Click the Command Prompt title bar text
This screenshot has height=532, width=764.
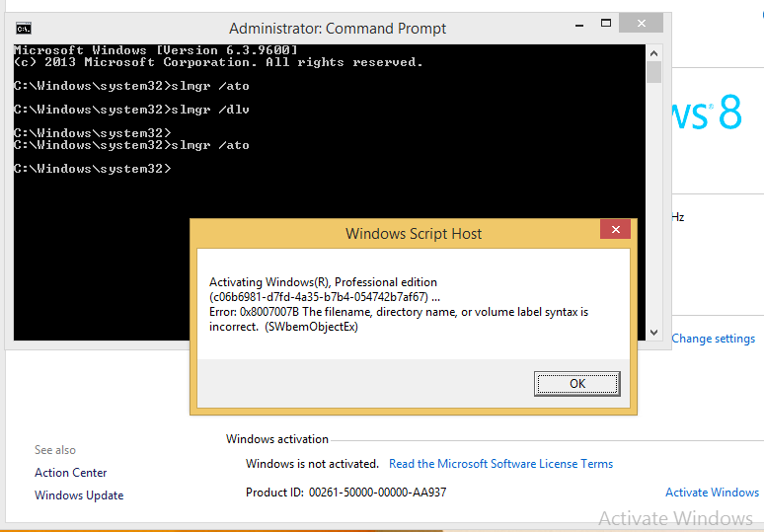point(338,29)
